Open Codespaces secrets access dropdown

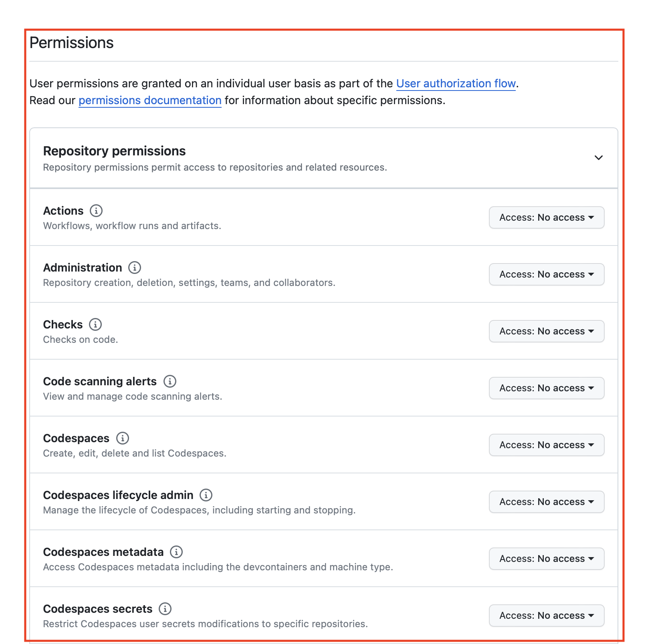tap(546, 616)
